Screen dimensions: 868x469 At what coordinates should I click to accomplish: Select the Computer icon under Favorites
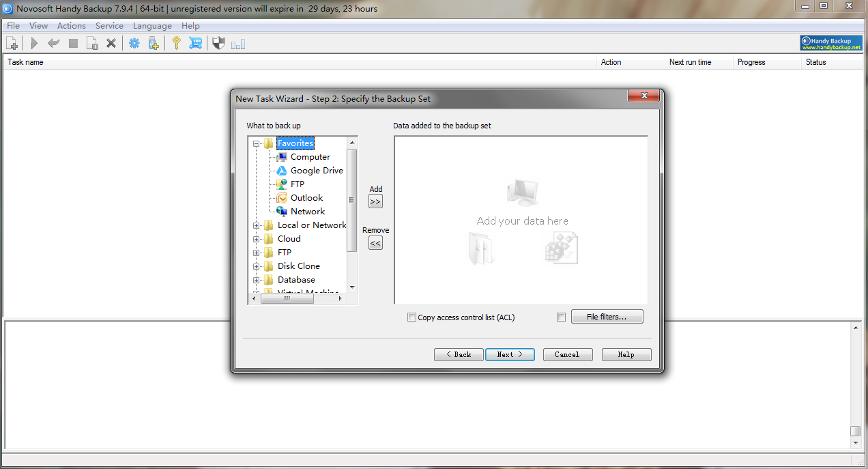[281, 157]
